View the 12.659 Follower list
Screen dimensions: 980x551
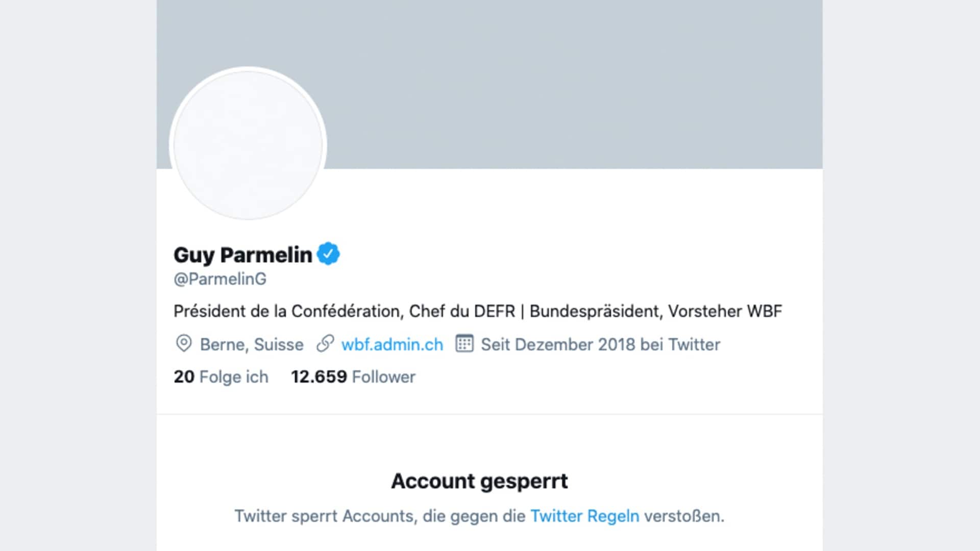coord(353,377)
